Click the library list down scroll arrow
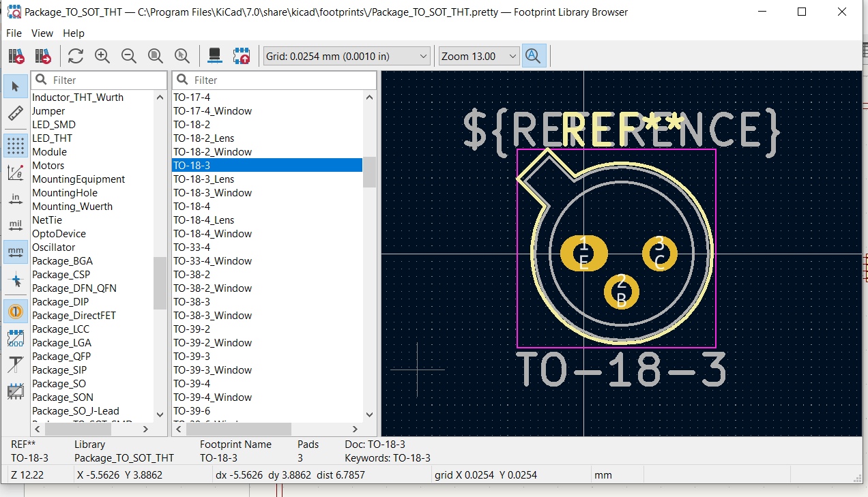Image resolution: width=868 pixels, height=497 pixels. 160,414
